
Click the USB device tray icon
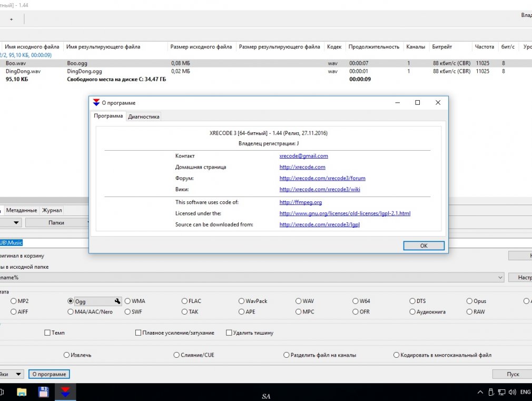[490, 392]
